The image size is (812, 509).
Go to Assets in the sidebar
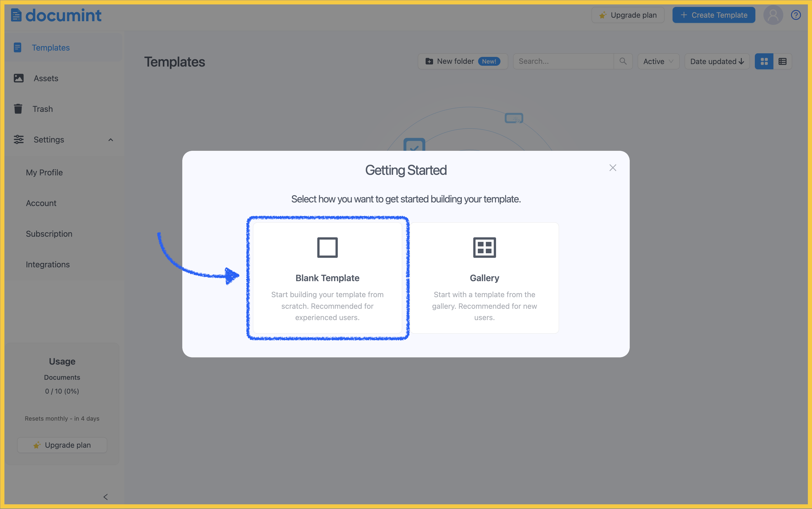(x=46, y=78)
